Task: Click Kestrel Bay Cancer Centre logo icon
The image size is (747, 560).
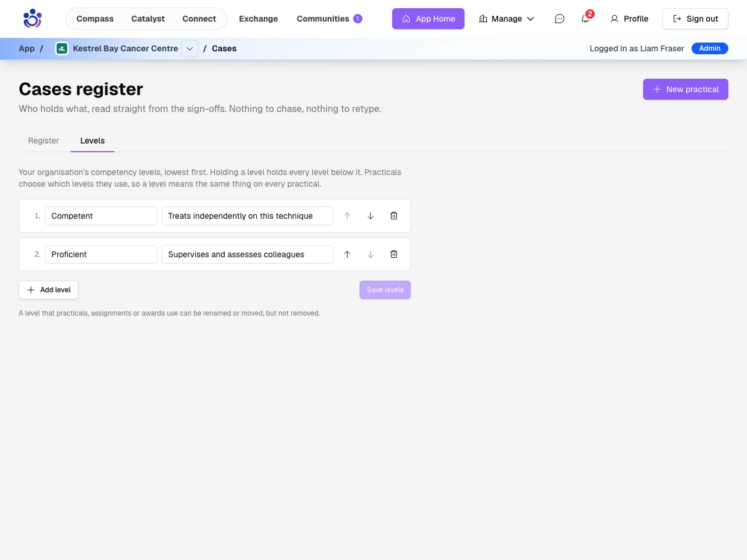Action: point(62,48)
